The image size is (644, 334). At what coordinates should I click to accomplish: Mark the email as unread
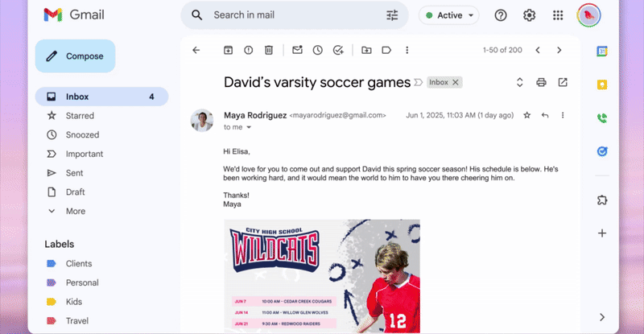[297, 50]
